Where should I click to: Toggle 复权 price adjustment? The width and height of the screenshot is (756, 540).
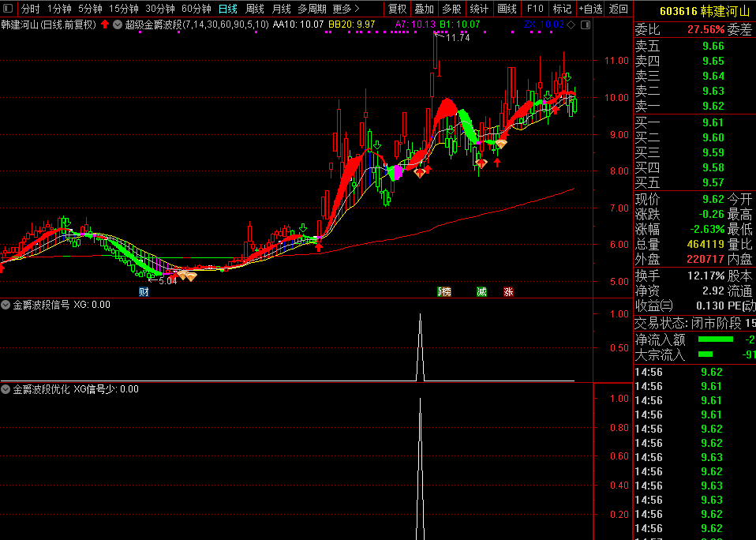(397, 9)
